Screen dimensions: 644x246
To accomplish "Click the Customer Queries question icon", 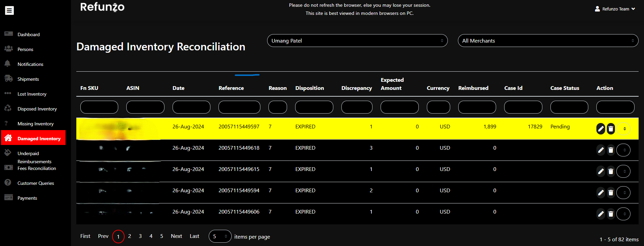I will [8, 182].
